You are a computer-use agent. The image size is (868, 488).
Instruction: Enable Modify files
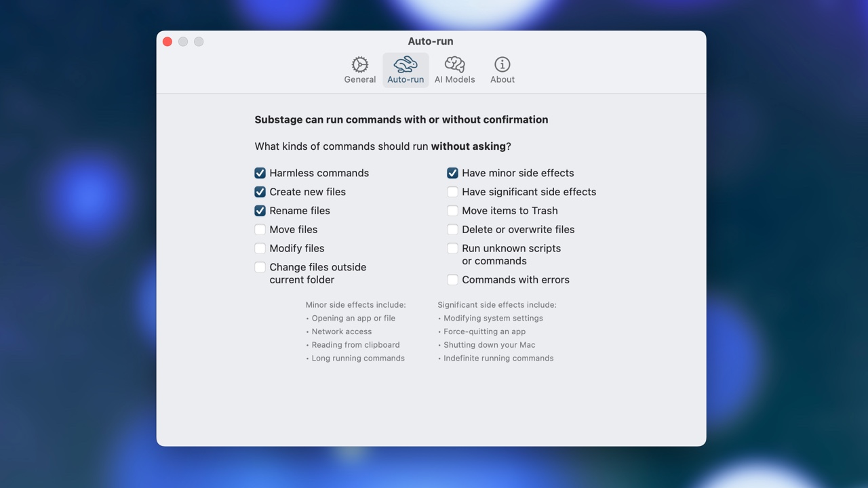[260, 248]
